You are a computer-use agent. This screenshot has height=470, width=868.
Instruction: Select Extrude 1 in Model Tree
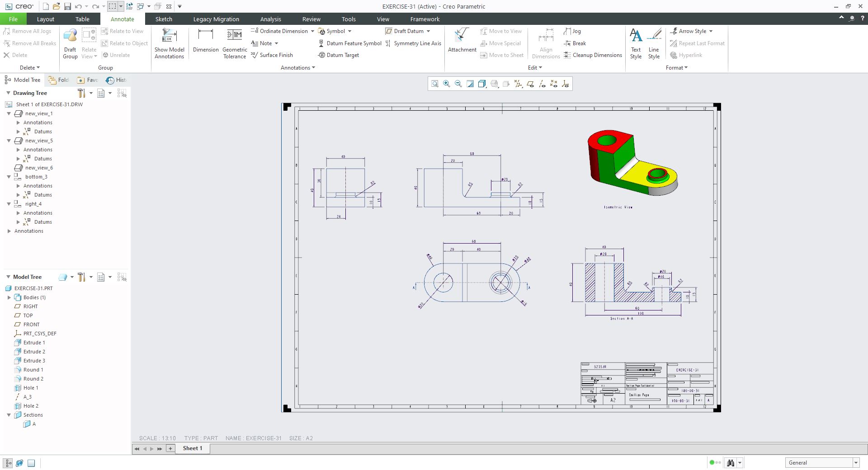(34, 343)
